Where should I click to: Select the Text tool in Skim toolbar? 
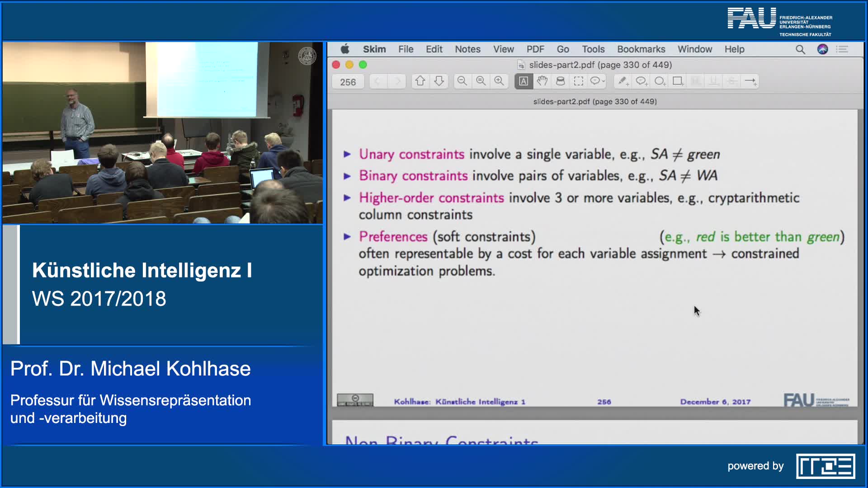coord(523,81)
